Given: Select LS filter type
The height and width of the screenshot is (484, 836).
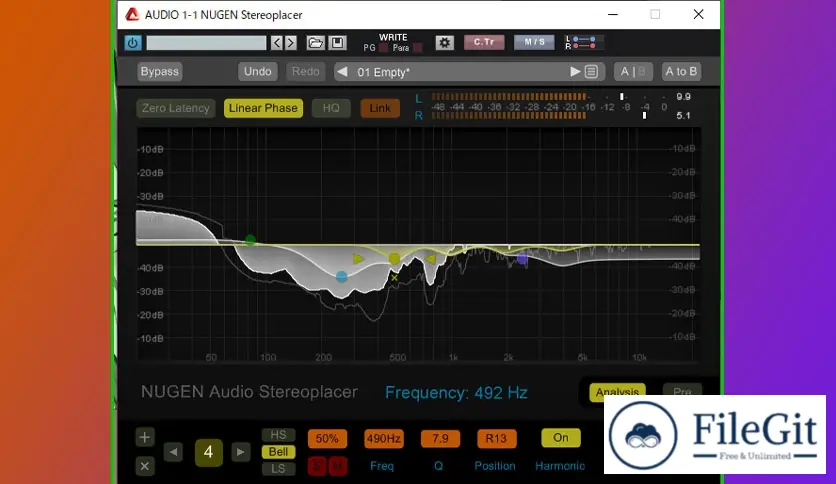Looking at the screenshot, I should click(x=278, y=469).
